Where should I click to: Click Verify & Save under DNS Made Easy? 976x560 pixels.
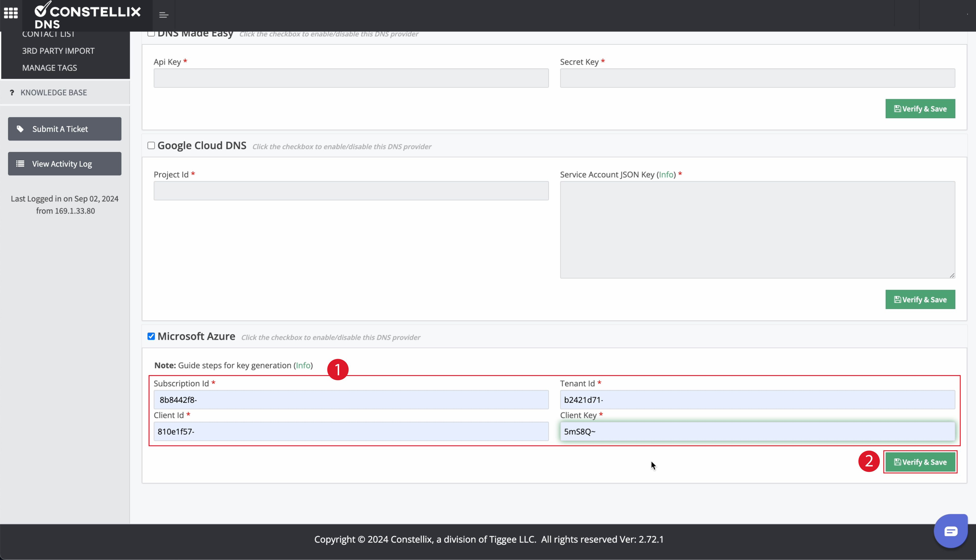(x=920, y=109)
